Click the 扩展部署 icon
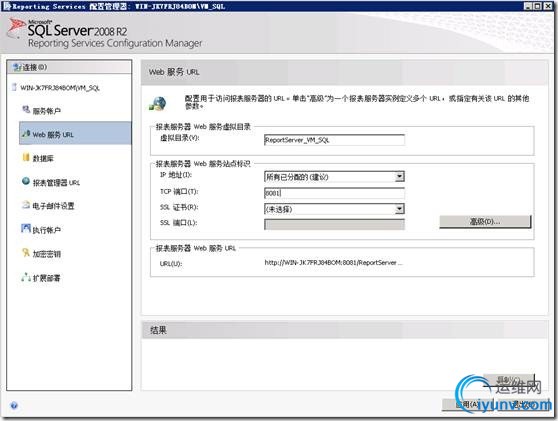558x421 pixels. click(x=26, y=277)
